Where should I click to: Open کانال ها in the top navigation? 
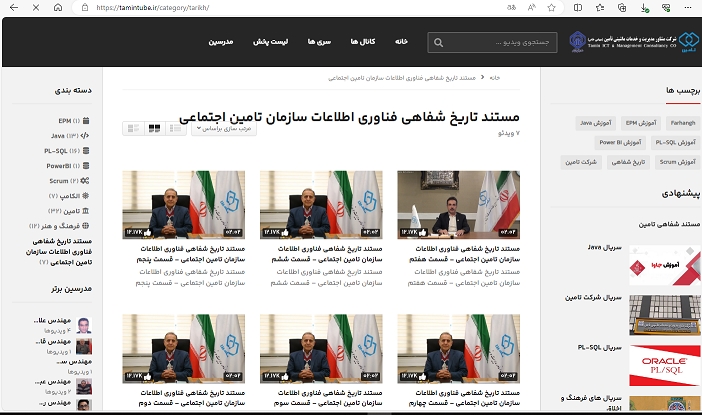tap(363, 42)
